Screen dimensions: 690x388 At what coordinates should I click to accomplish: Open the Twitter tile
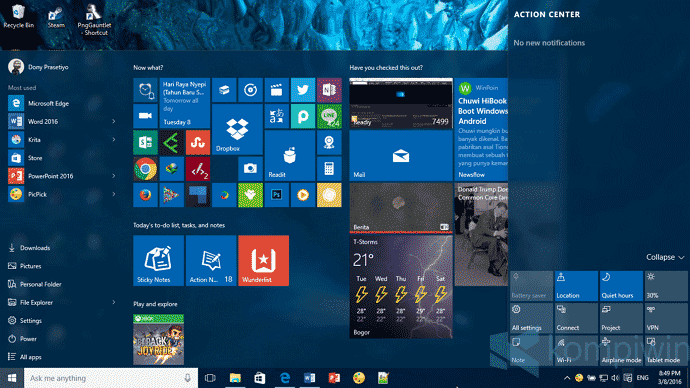point(303,90)
